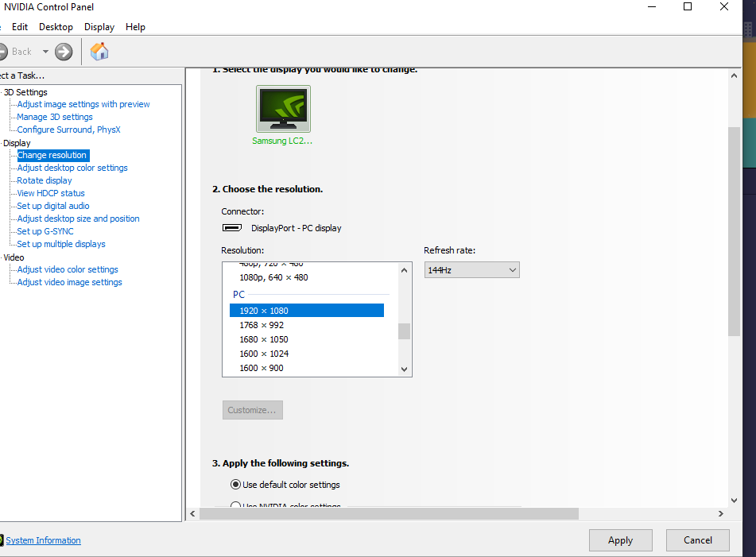Click the resolution list scrollbar thumb
The width and height of the screenshot is (756, 557).
coord(404,331)
